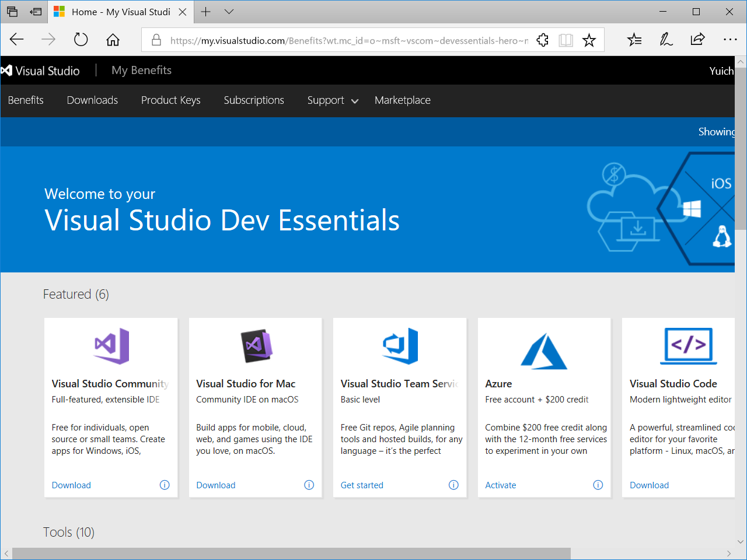This screenshot has width=747, height=560.
Task: Download Visual Studio for Mac
Action: click(x=216, y=485)
